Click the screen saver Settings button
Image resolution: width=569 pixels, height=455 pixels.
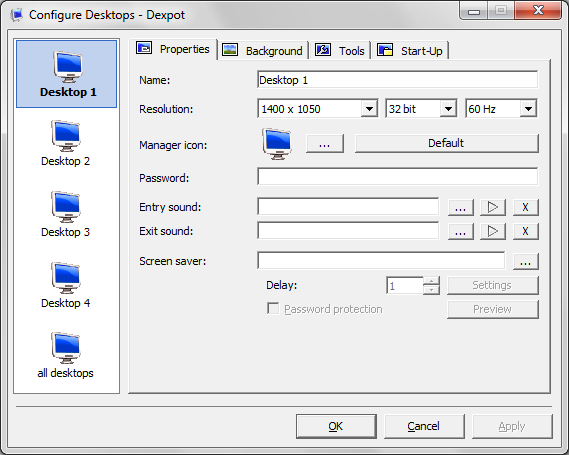tap(492, 285)
